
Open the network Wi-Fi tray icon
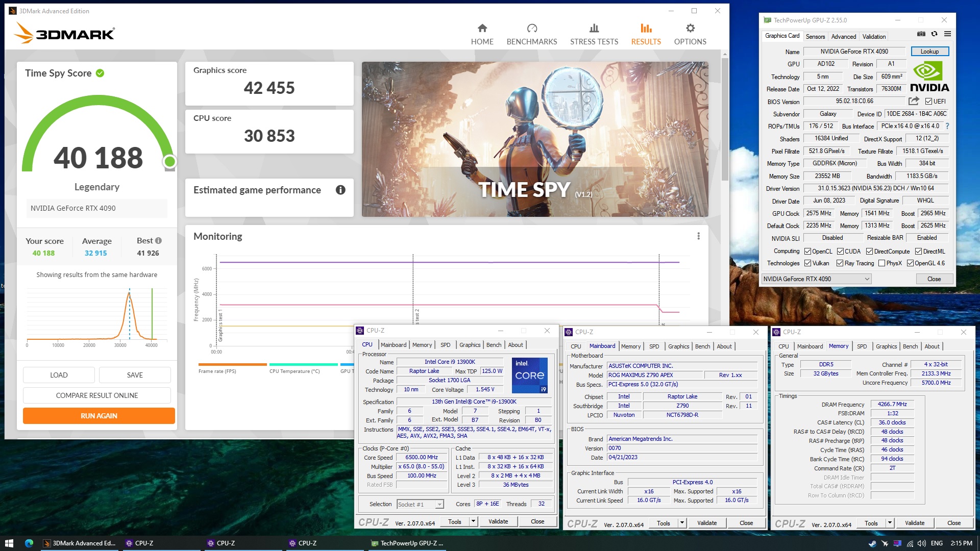pyautogui.click(x=910, y=543)
